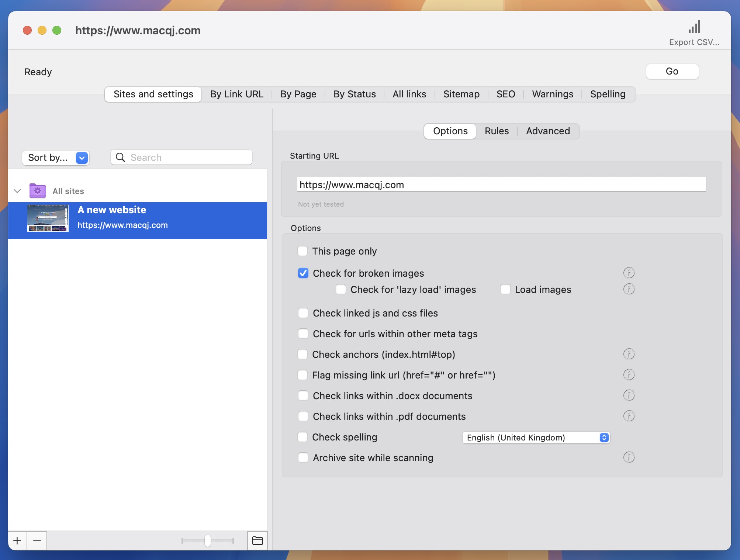Screen dimensions: 740x560
Task: Click the All sites purple folder icon
Action: pos(38,191)
